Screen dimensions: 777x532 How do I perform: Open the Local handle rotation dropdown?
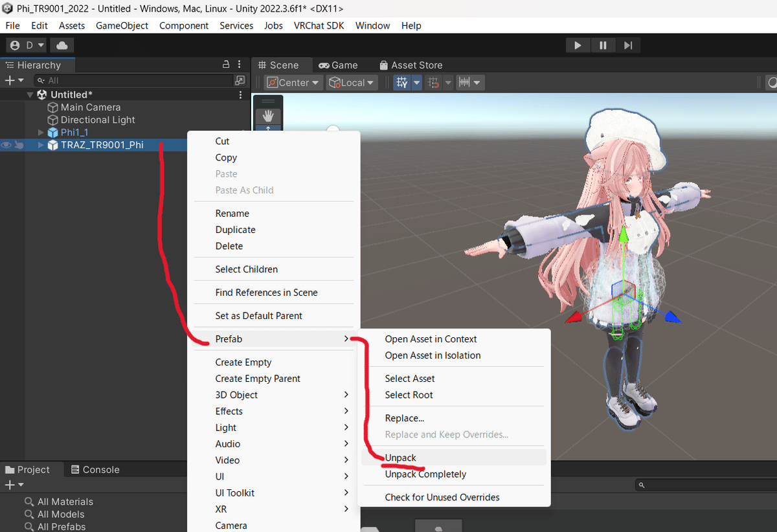352,83
